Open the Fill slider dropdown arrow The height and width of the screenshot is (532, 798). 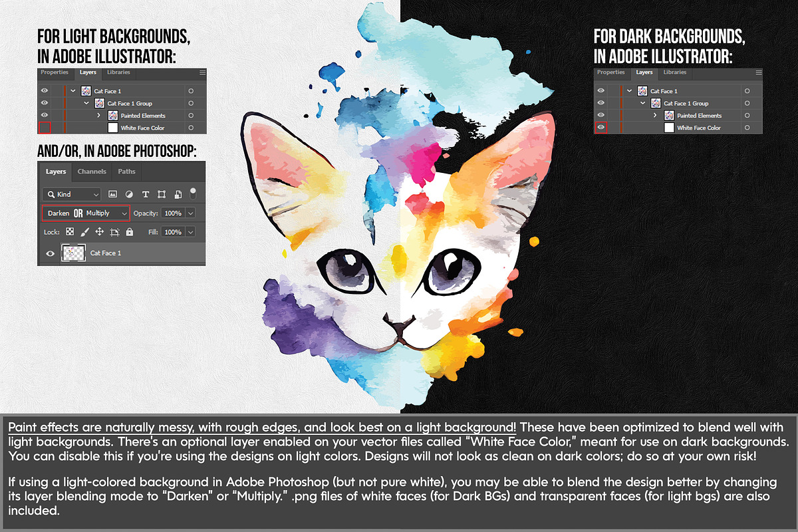click(x=191, y=232)
